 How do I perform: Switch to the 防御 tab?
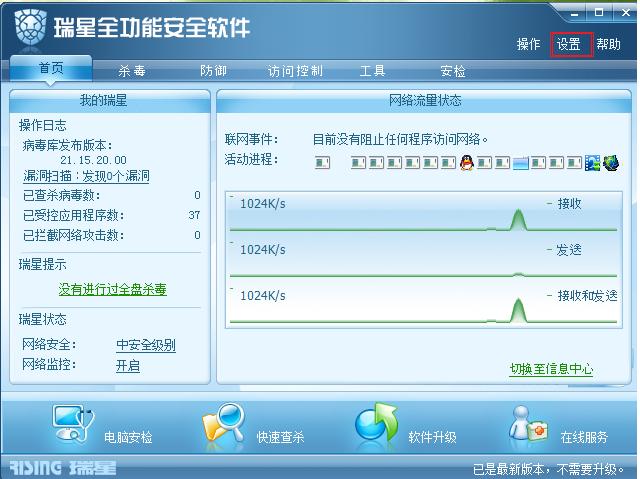point(213,71)
